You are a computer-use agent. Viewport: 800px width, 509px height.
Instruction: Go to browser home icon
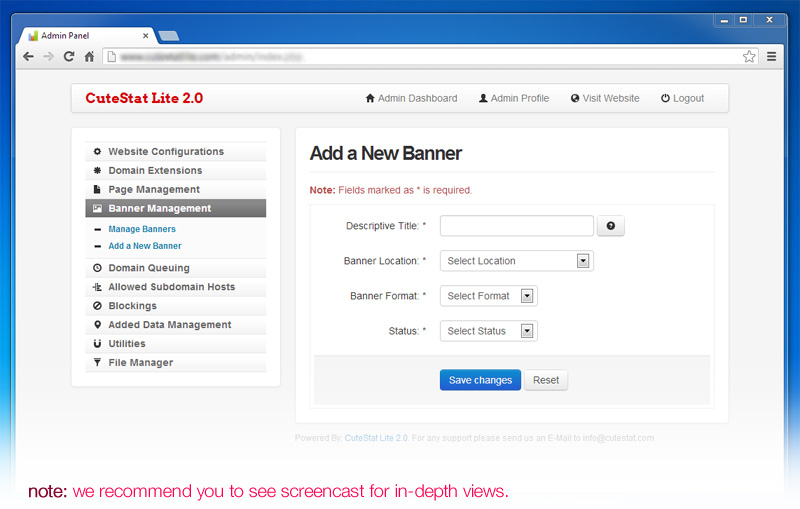[x=89, y=57]
